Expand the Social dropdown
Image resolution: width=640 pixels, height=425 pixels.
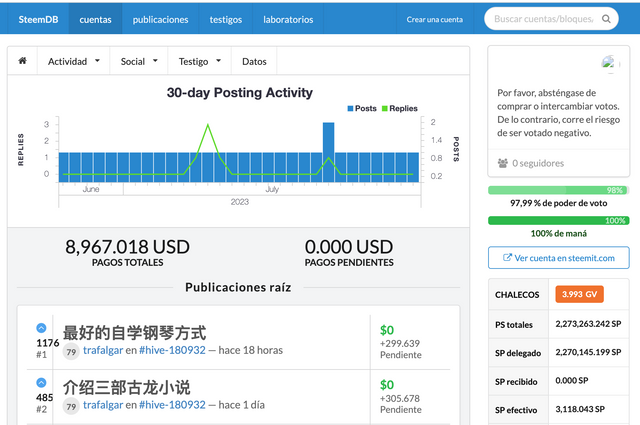(x=139, y=61)
